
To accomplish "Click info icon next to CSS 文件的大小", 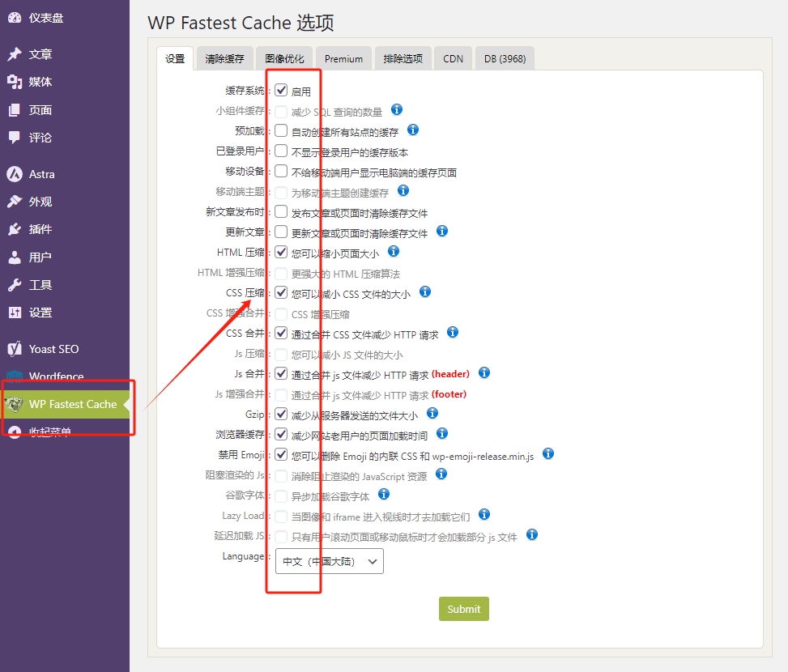I will click(x=424, y=291).
